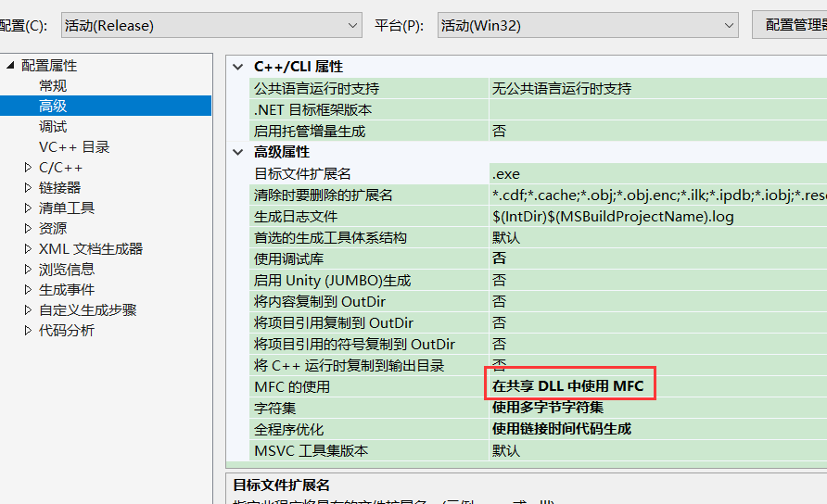This screenshot has width=827, height=504.
Task: Expand the 代码分析 tree node arrow
Action: tap(28, 331)
